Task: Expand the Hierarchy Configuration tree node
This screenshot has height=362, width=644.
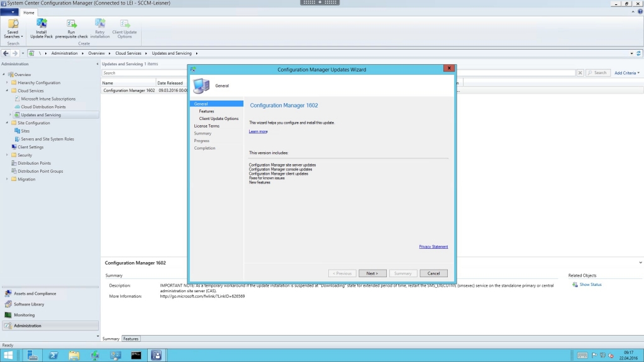Action: tap(7, 83)
